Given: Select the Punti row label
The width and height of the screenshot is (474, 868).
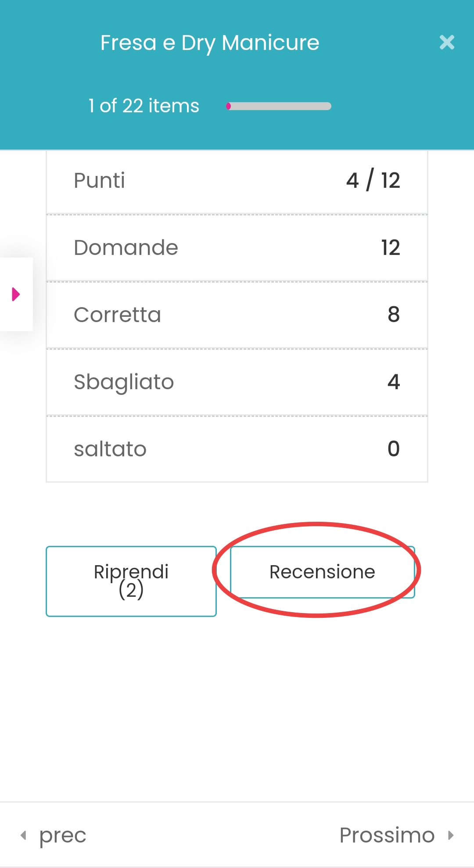Looking at the screenshot, I should click(x=99, y=180).
